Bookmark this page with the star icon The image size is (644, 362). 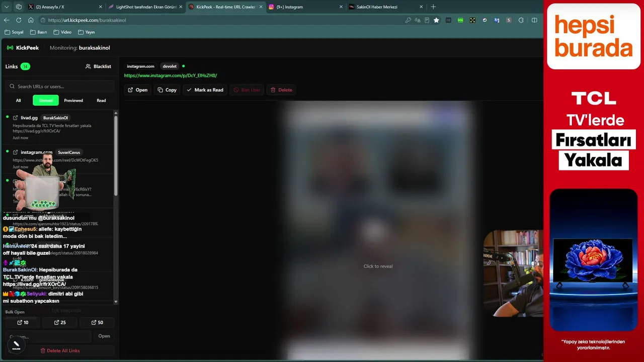pyautogui.click(x=436, y=20)
